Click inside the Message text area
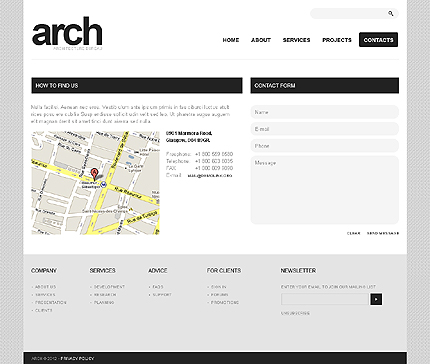 click(x=325, y=190)
